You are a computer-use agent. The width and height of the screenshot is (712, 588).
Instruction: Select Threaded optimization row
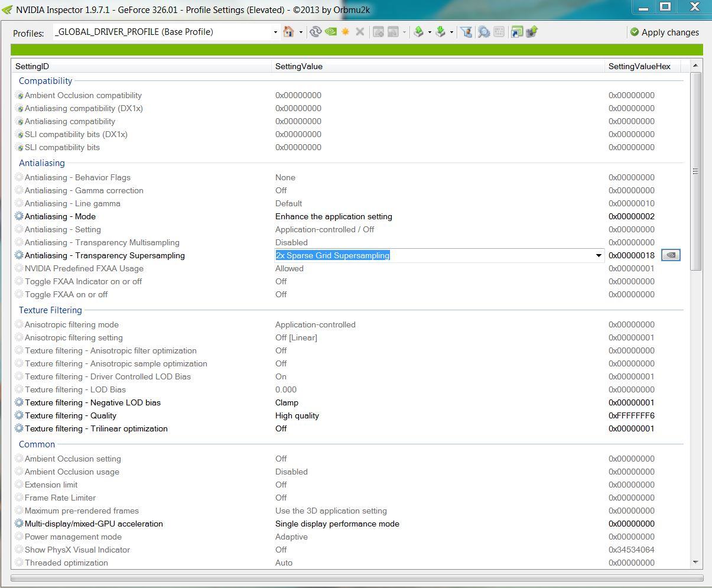[x=347, y=563]
